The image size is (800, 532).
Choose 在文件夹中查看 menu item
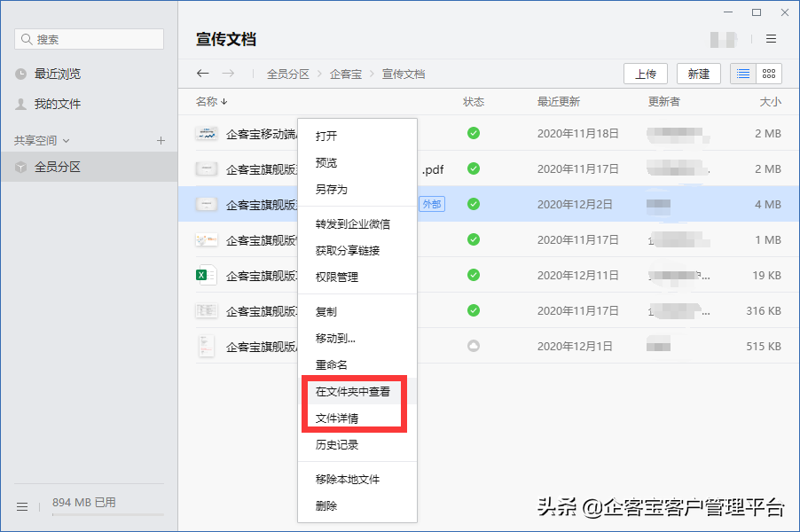pyautogui.click(x=357, y=391)
